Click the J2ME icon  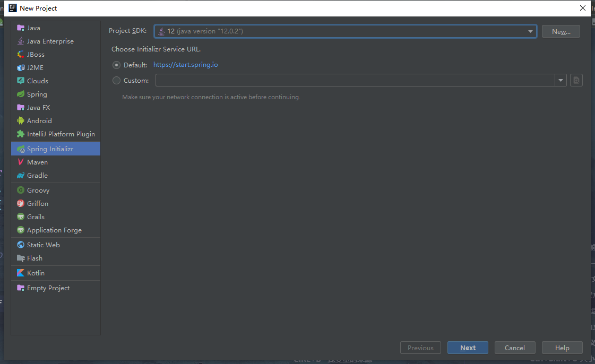click(x=21, y=68)
